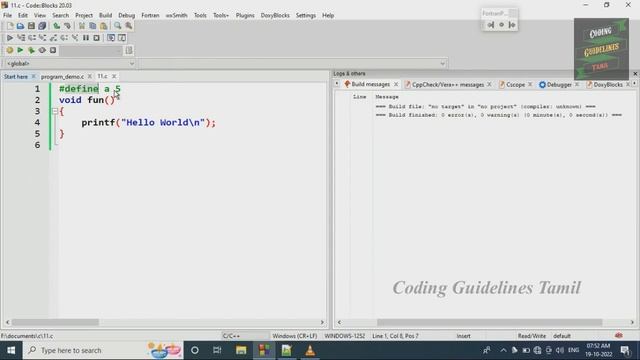Collapse the fold marker at line 3
The width and height of the screenshot is (640, 360).
coord(55,111)
